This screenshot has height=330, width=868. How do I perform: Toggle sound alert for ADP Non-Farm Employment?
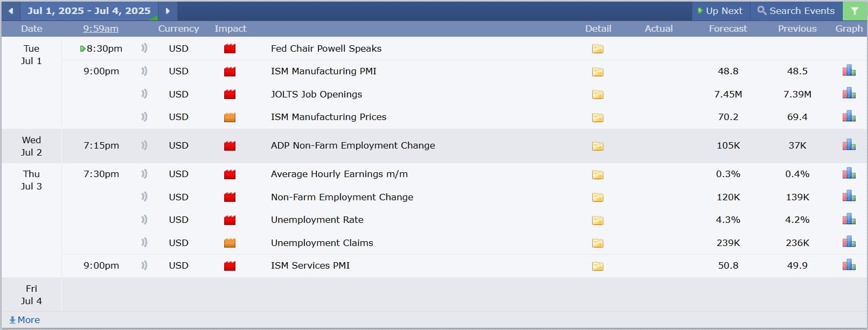pyautogui.click(x=144, y=145)
